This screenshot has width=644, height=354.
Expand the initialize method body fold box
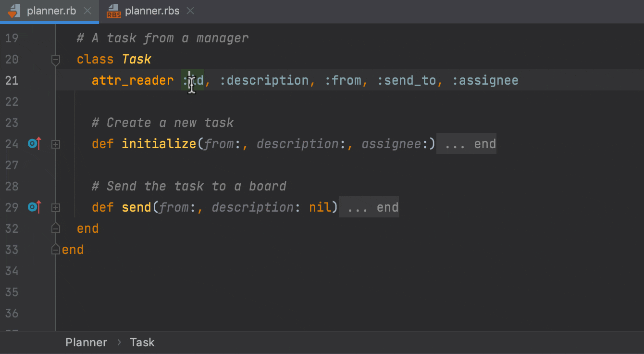tap(55, 144)
